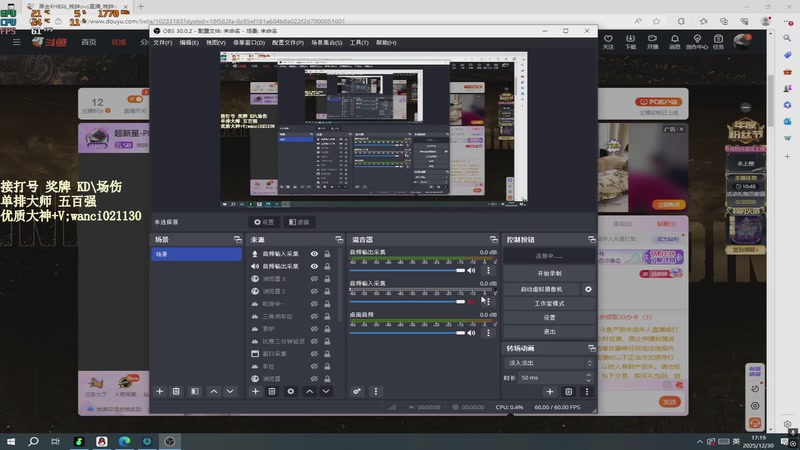Viewport: 800px width, 450px height.
Task: Show 浏览器 3 source via eye icon
Action: tap(314, 279)
